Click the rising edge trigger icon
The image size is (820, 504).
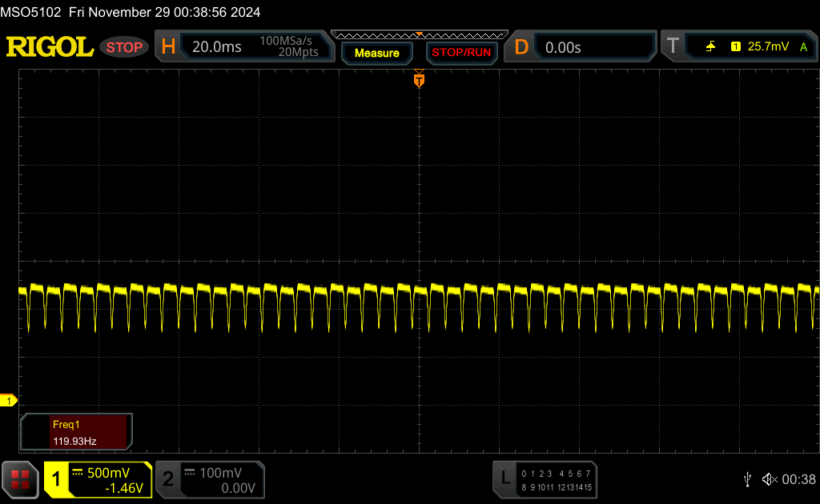[710, 47]
